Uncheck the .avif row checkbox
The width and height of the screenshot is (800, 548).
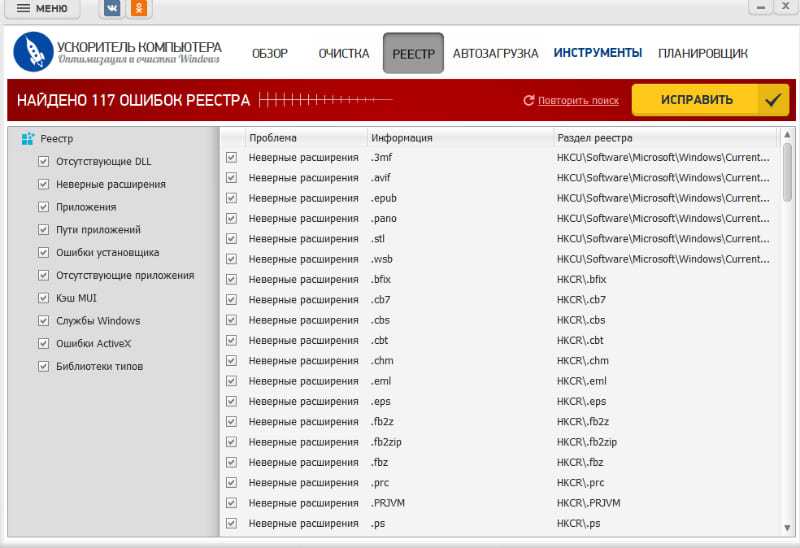click(232, 178)
